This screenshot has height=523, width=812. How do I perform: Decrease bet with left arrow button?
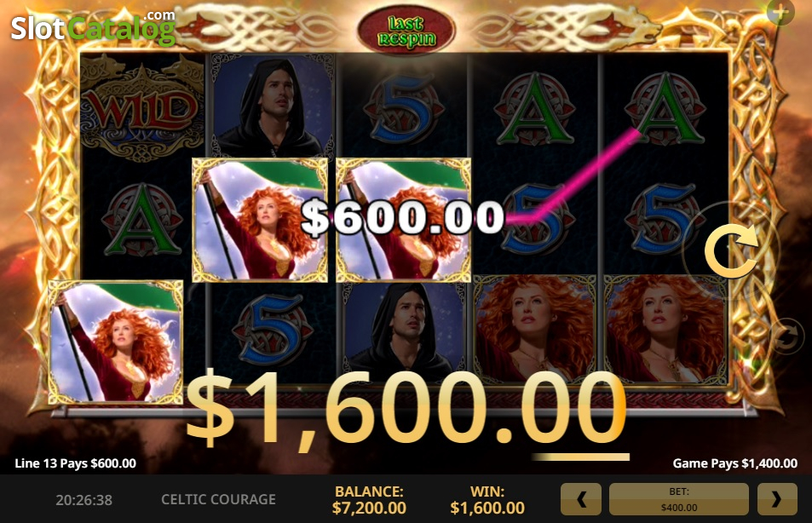[581, 499]
